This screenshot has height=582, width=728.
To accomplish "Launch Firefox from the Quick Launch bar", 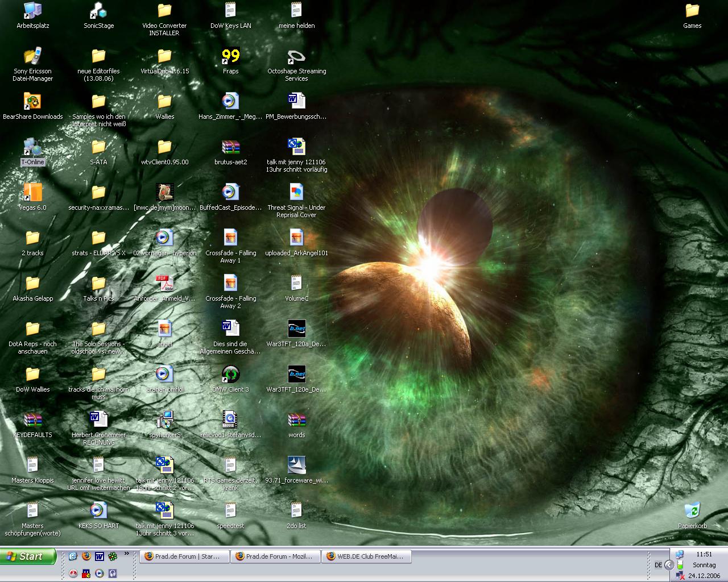I will click(x=86, y=556).
